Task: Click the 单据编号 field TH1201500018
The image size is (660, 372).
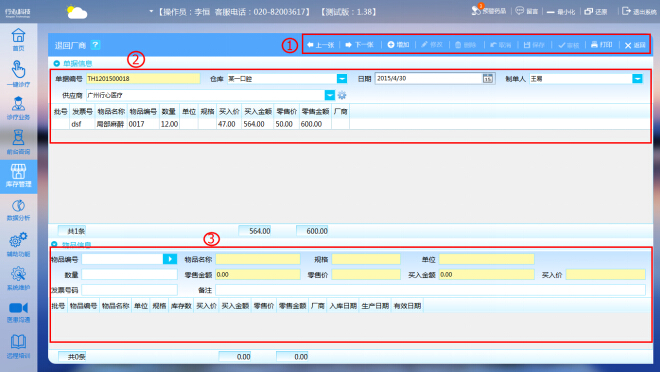Action: [143, 79]
